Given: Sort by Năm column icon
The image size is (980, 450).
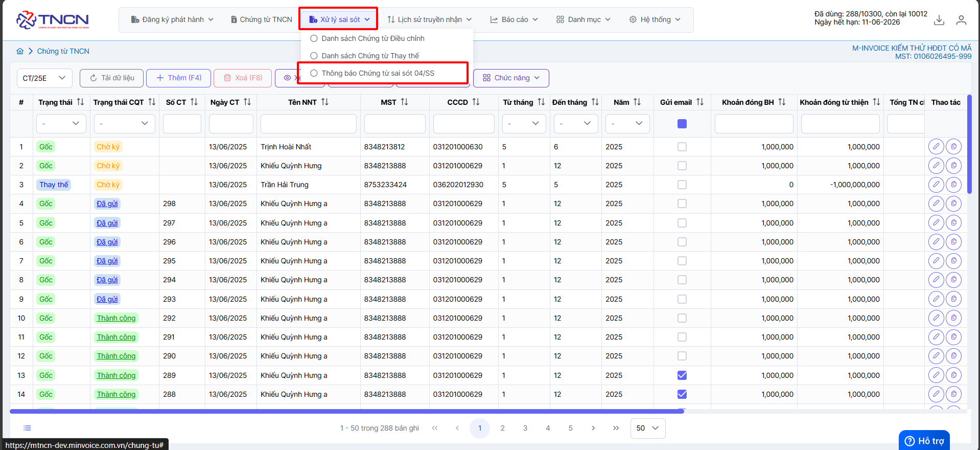Looking at the screenshot, I should [x=637, y=102].
